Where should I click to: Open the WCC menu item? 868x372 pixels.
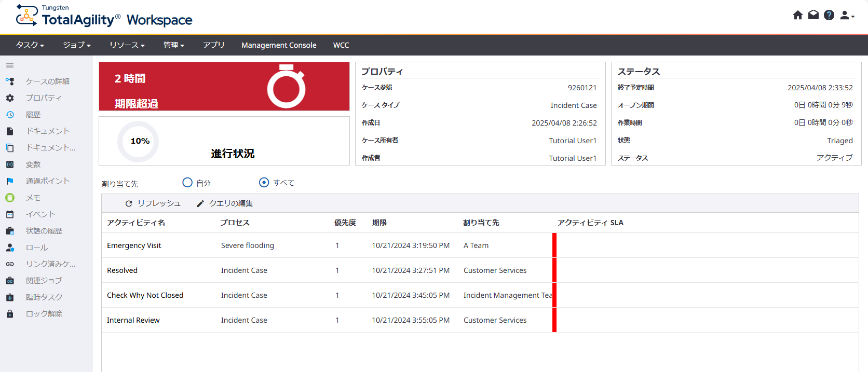point(341,45)
